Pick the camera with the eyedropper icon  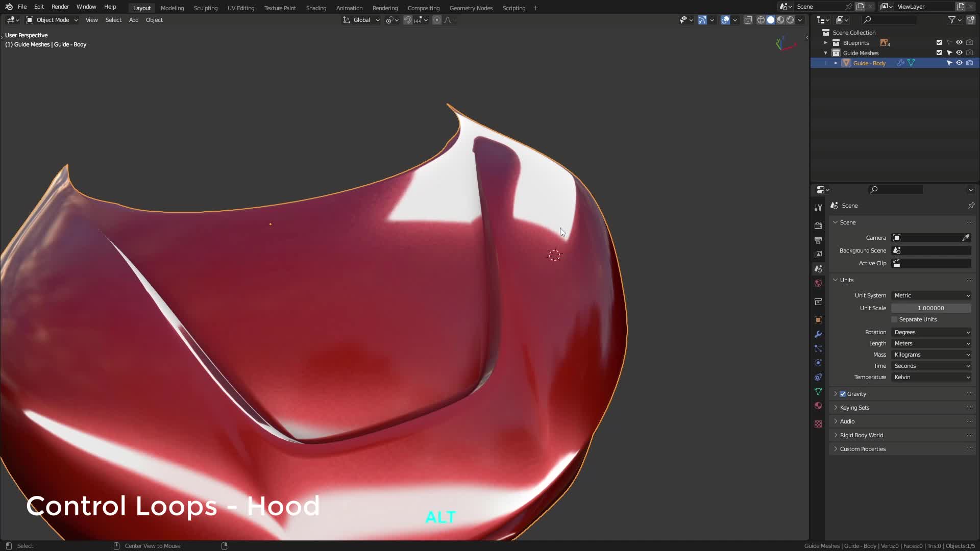point(966,238)
